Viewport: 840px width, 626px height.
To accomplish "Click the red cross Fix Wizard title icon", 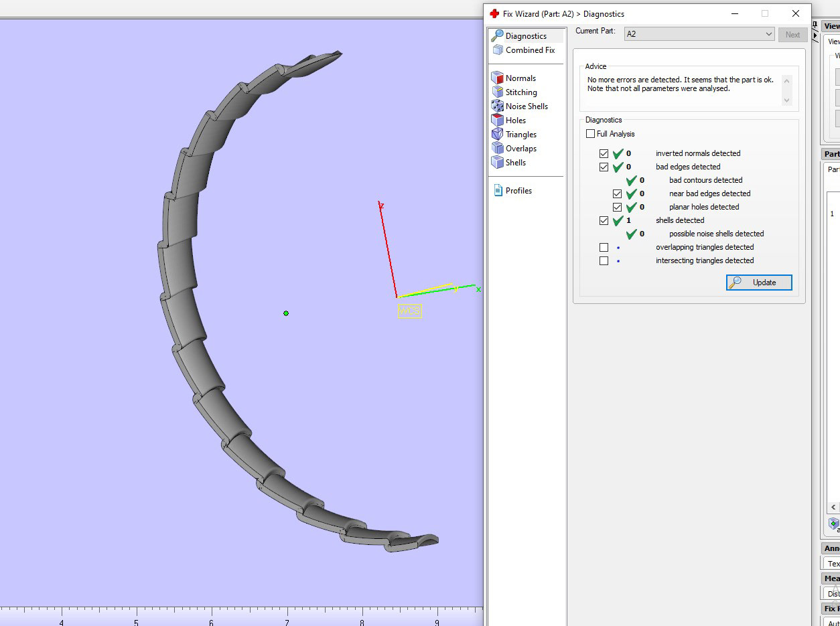I will click(494, 13).
